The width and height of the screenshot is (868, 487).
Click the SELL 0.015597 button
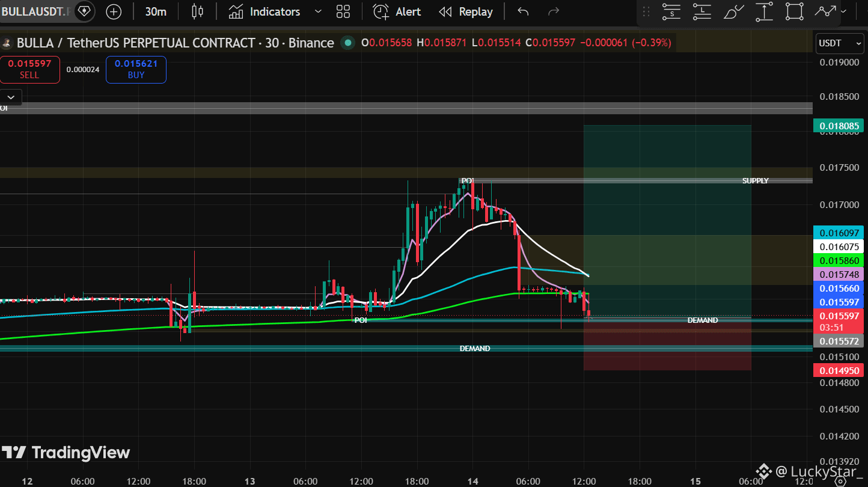[29, 69]
